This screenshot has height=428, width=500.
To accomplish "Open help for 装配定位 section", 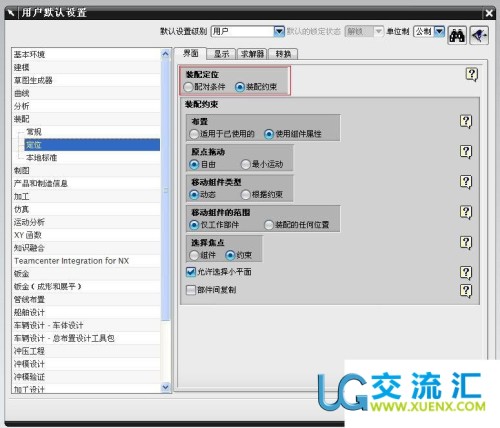I will pos(472,74).
